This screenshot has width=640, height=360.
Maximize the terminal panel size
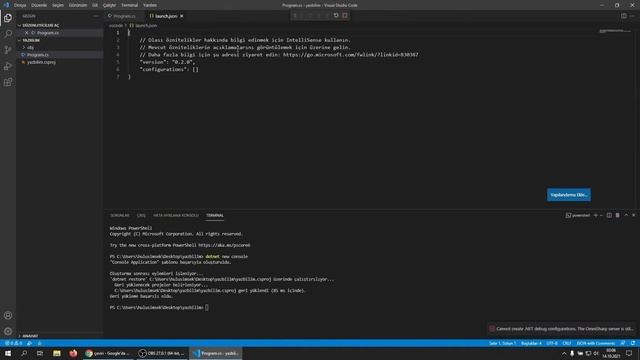626,215
